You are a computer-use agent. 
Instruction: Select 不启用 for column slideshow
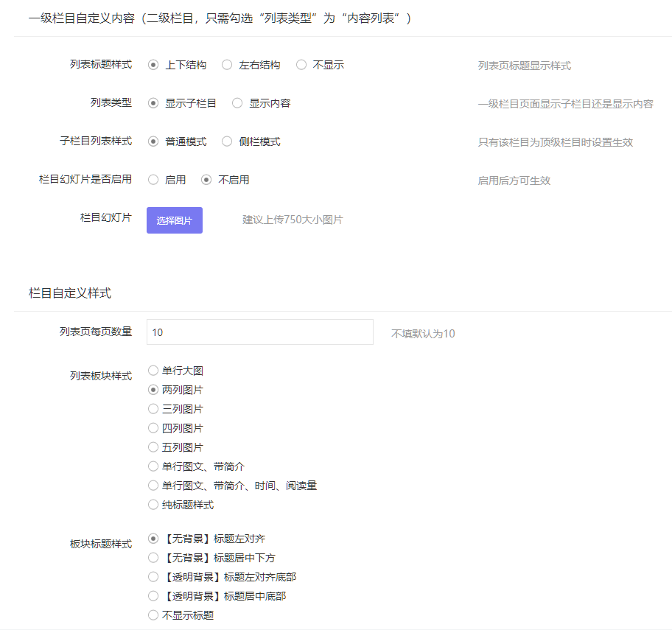pyautogui.click(x=206, y=180)
